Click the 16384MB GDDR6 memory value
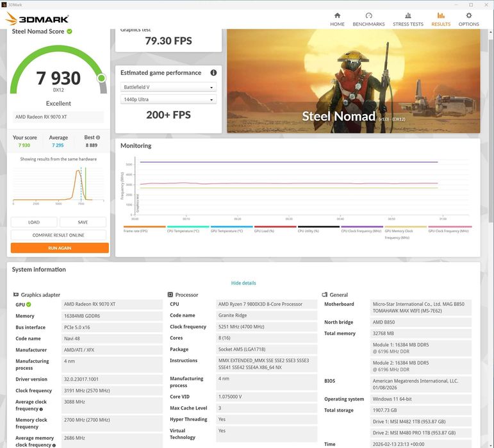 tap(112, 316)
